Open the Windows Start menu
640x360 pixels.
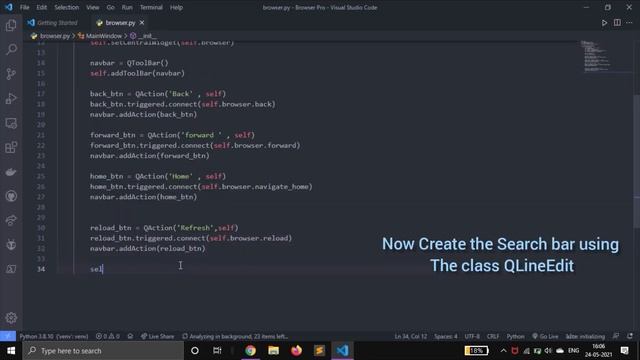pos(11,351)
